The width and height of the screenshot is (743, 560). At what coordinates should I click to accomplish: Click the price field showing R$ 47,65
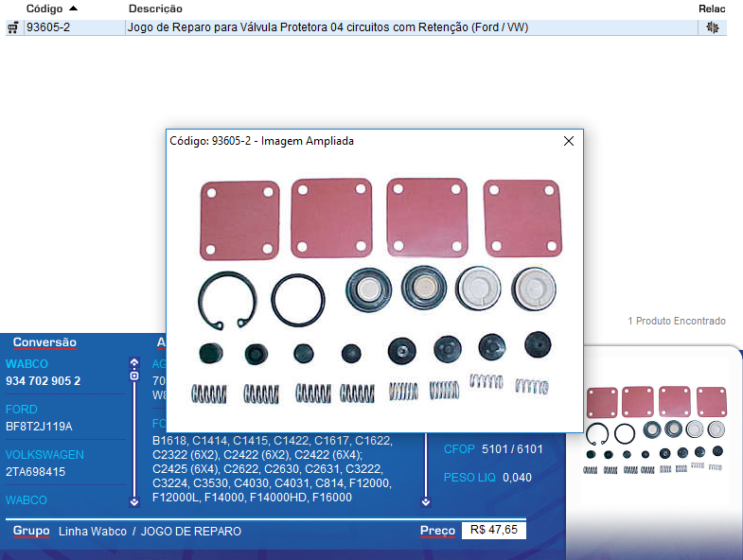(493, 531)
